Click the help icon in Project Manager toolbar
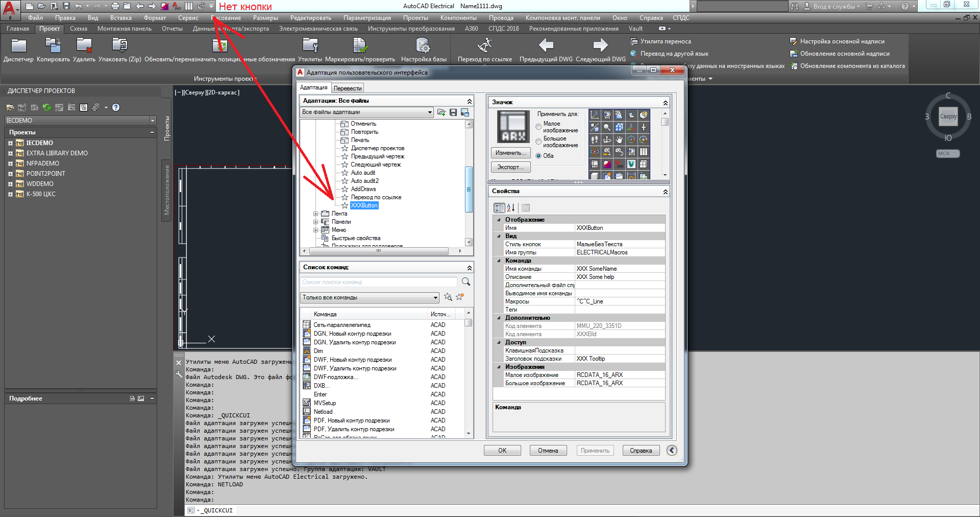 (116, 107)
